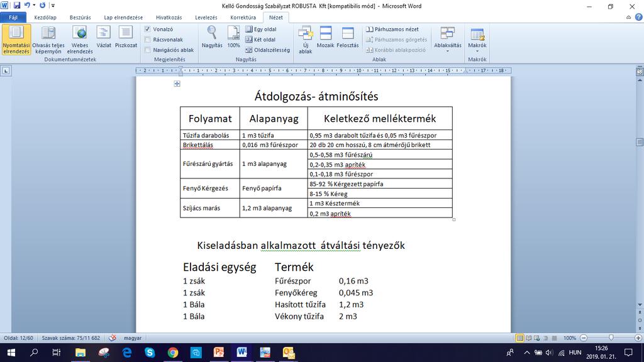Click the zoom in plus button

[x=638, y=337]
